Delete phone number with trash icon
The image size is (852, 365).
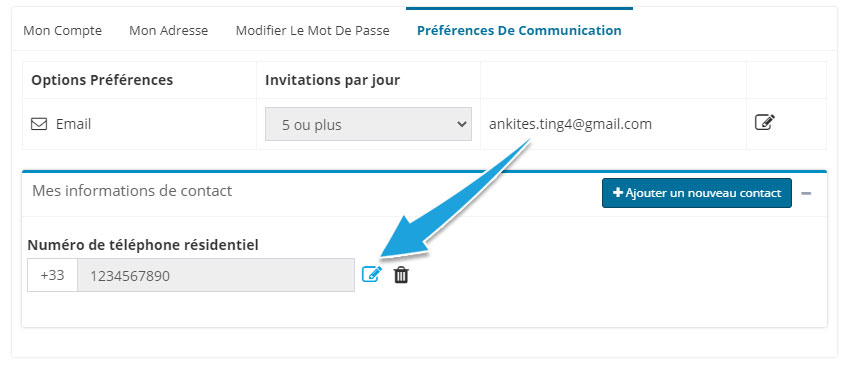tap(401, 275)
